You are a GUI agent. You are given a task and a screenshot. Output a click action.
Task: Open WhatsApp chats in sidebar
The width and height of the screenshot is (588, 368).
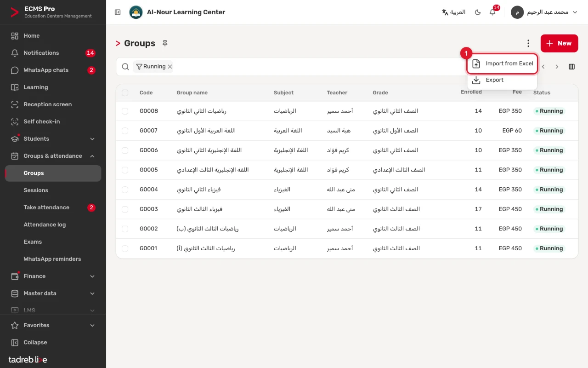pos(53,70)
